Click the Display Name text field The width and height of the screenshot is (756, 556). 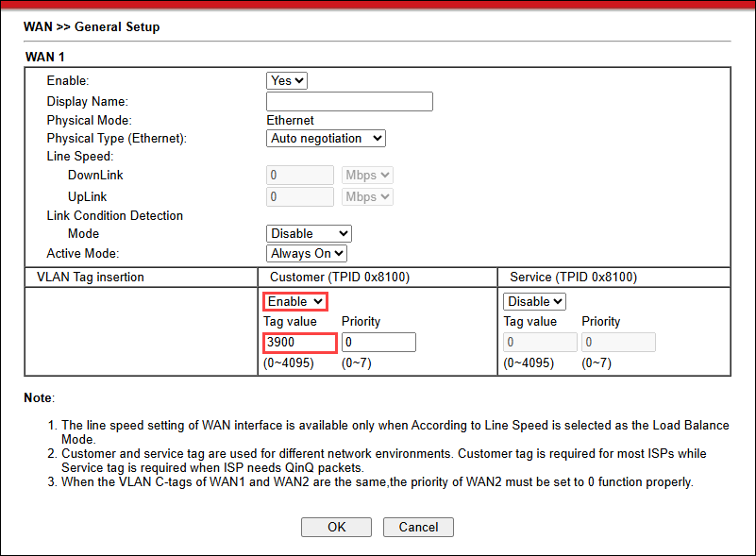tap(349, 102)
